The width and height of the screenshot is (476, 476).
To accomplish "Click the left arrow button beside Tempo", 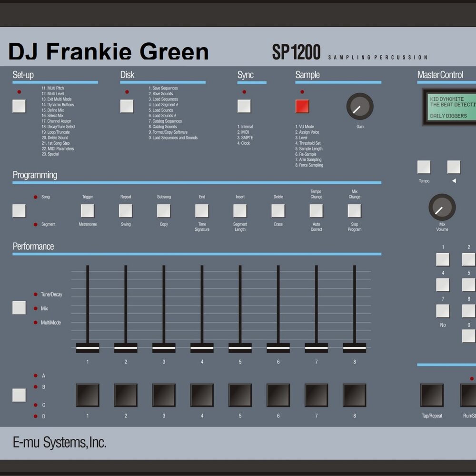I will (454, 167).
